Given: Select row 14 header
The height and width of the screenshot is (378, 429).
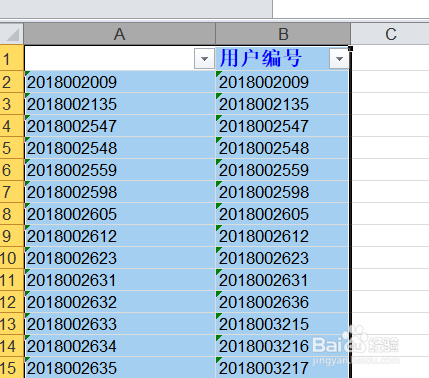Looking at the screenshot, I should click(x=12, y=346).
